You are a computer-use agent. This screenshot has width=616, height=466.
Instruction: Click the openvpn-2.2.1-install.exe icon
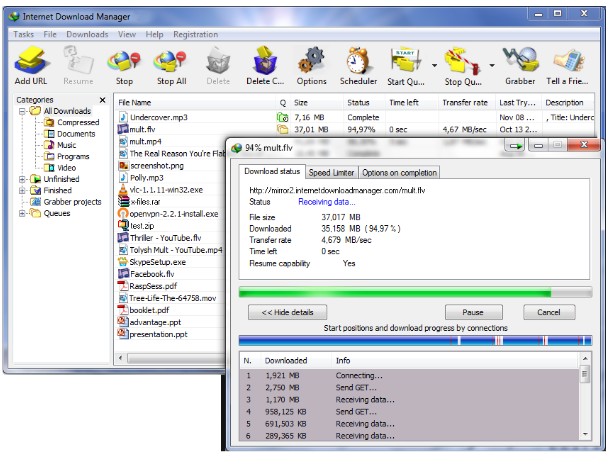tap(123, 214)
